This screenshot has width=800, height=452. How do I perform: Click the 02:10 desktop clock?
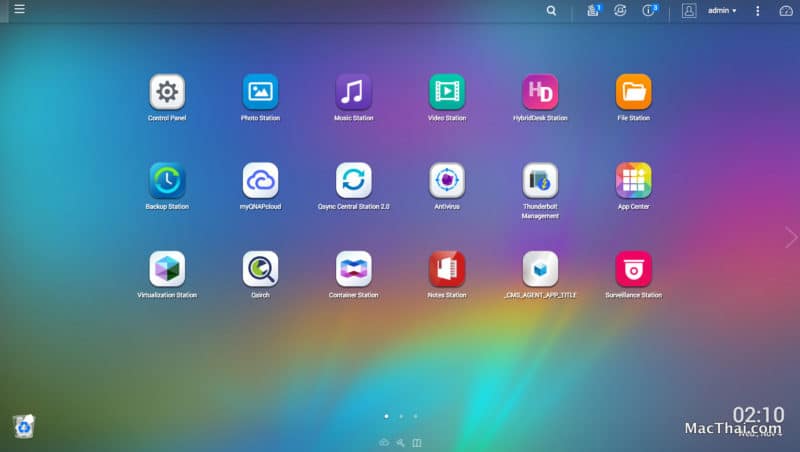pyautogui.click(x=758, y=415)
